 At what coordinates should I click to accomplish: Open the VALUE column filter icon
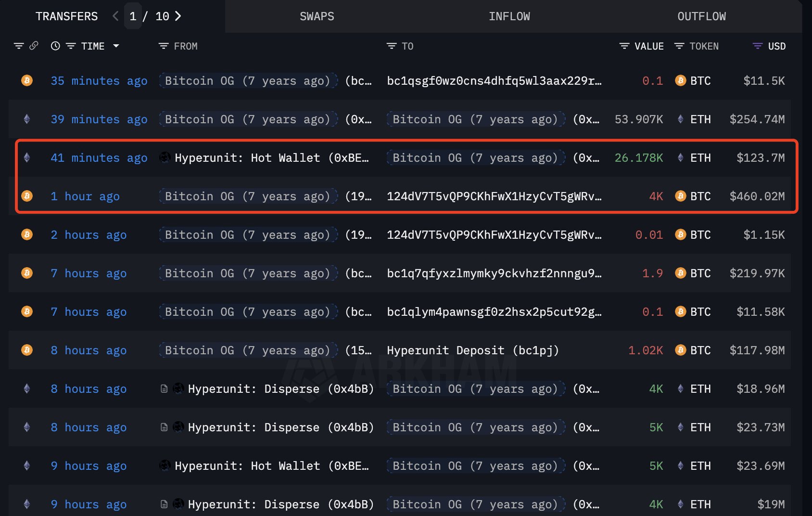(x=624, y=46)
